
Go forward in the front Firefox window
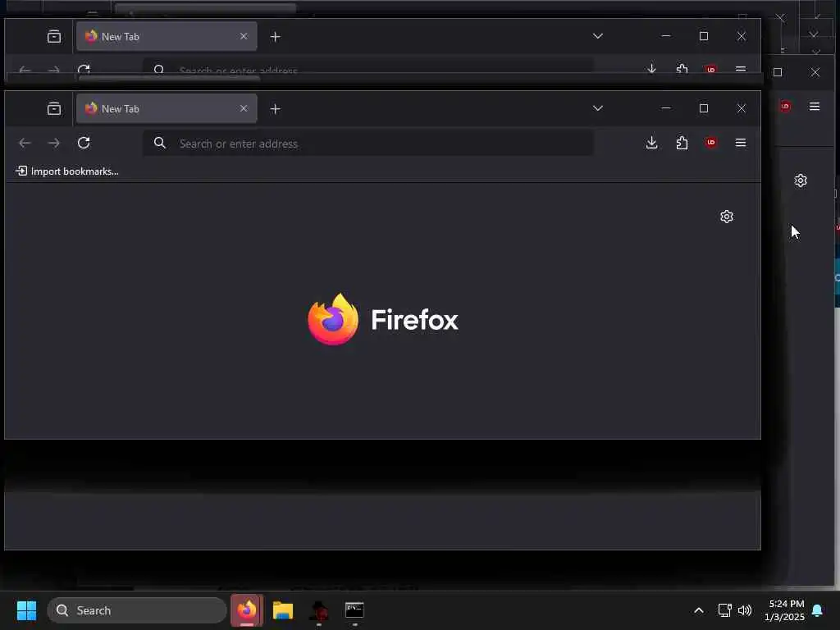54,143
